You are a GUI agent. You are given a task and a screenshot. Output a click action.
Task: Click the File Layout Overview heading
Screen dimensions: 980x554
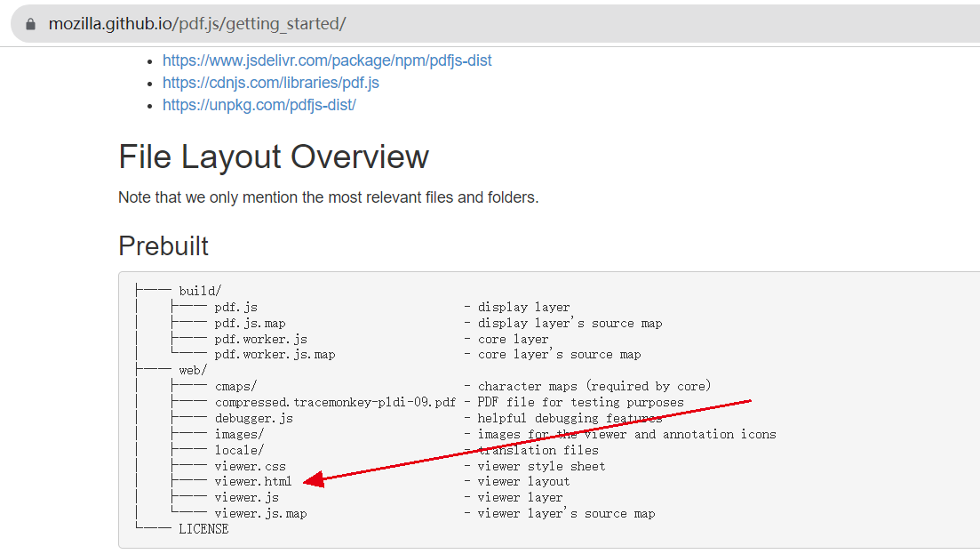tap(273, 157)
